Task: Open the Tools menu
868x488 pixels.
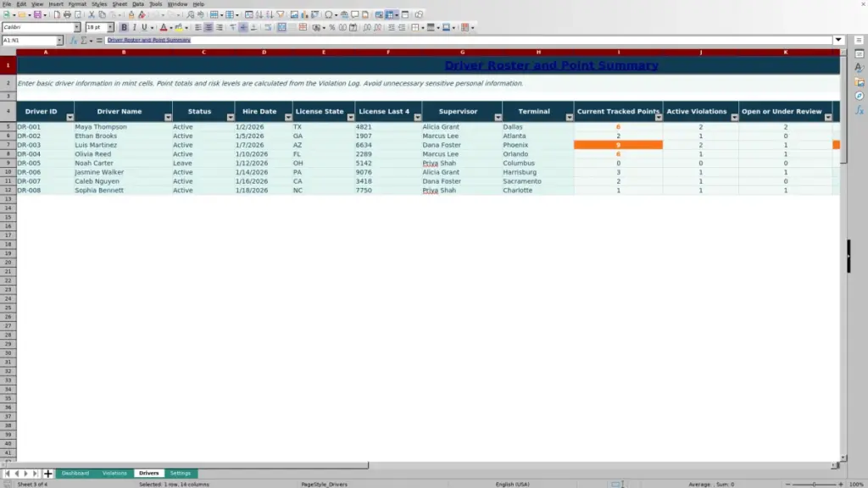Action: tap(156, 4)
